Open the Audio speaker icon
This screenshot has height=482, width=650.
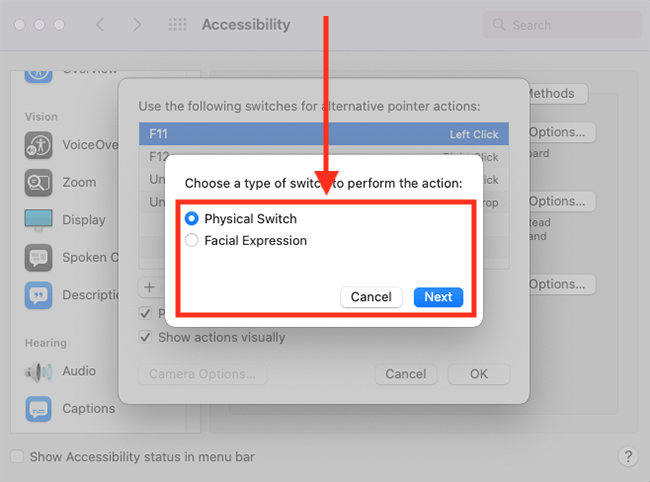tap(38, 371)
